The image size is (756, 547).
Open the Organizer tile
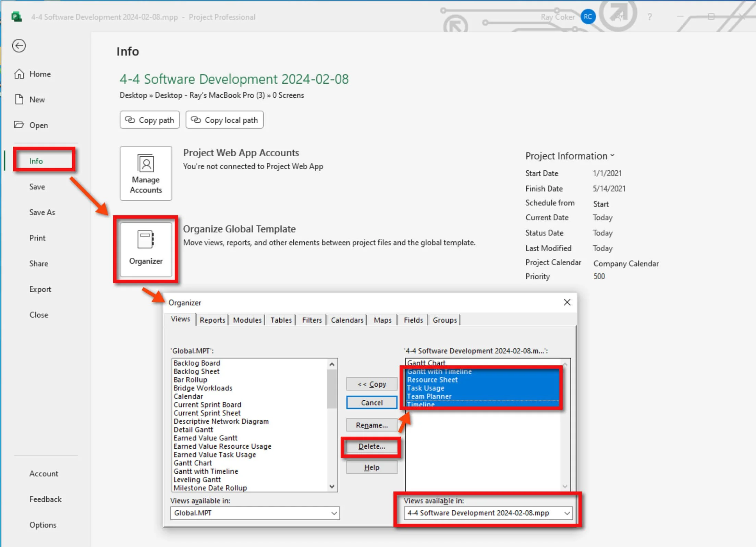pyautogui.click(x=146, y=249)
